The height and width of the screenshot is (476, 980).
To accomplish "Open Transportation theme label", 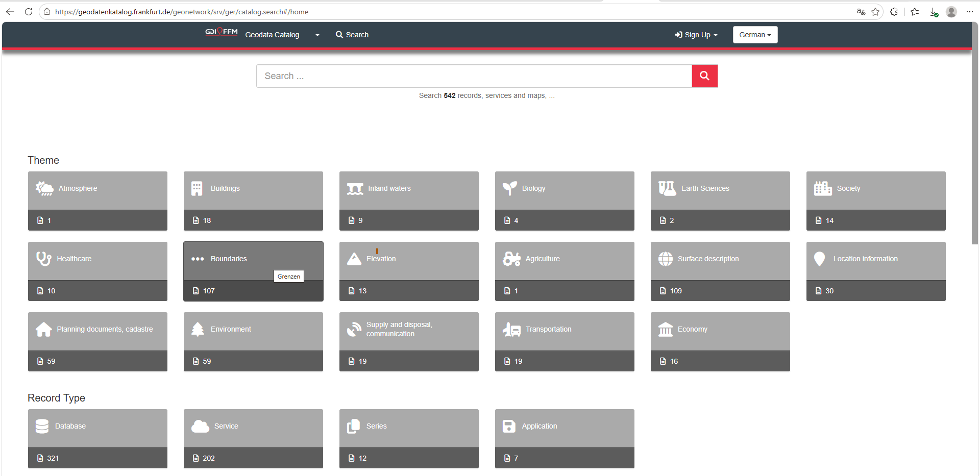I will (549, 329).
